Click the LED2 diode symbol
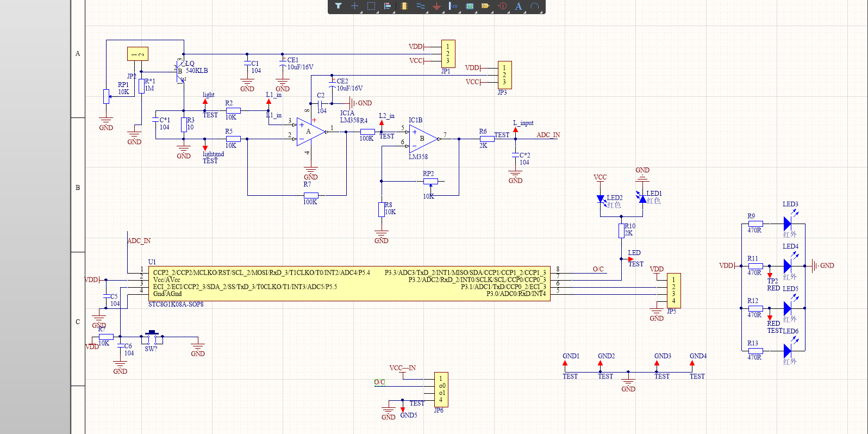The height and width of the screenshot is (434, 868). pos(601,200)
